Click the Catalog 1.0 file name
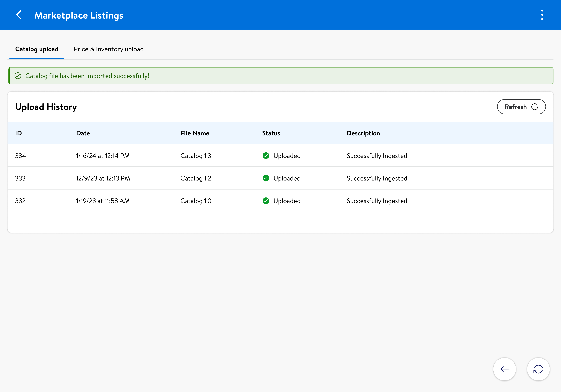Viewport: 561px width, 392px height. coord(196,201)
